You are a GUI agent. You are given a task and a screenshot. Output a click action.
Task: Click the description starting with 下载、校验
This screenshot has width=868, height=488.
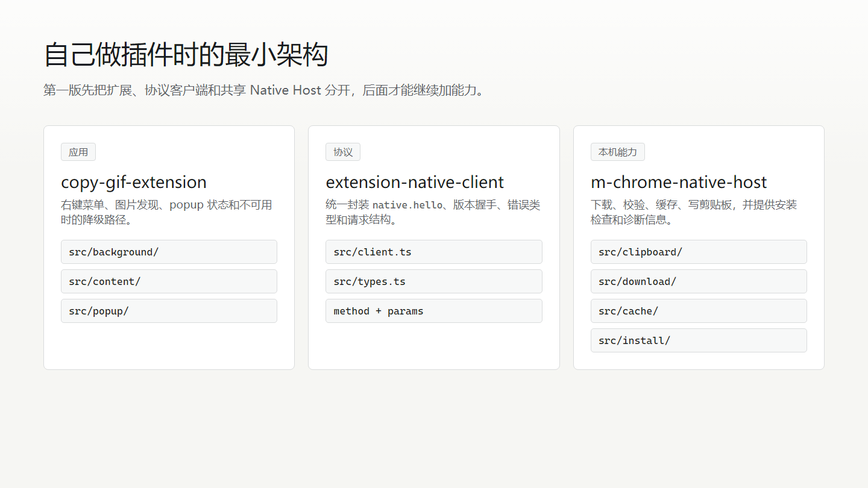tap(694, 212)
